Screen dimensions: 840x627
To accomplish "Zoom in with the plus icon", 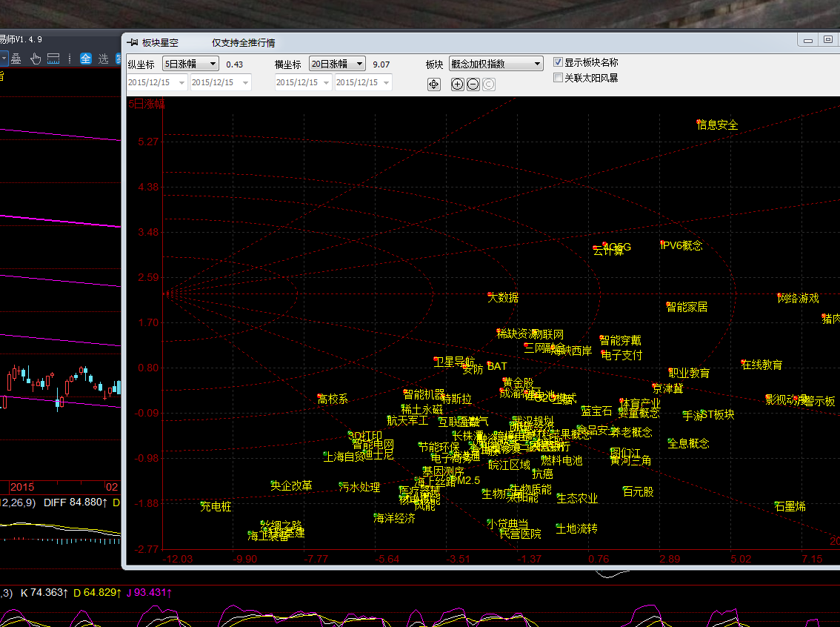I will (x=457, y=84).
